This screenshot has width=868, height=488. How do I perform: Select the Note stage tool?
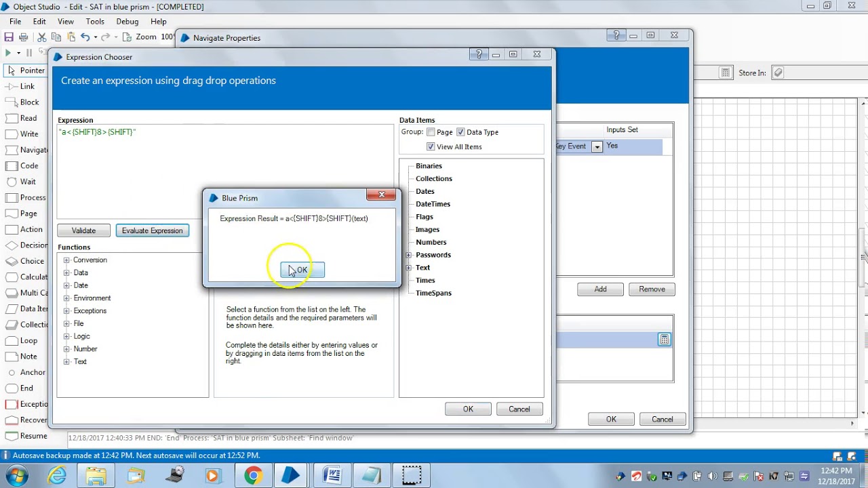pos(22,357)
